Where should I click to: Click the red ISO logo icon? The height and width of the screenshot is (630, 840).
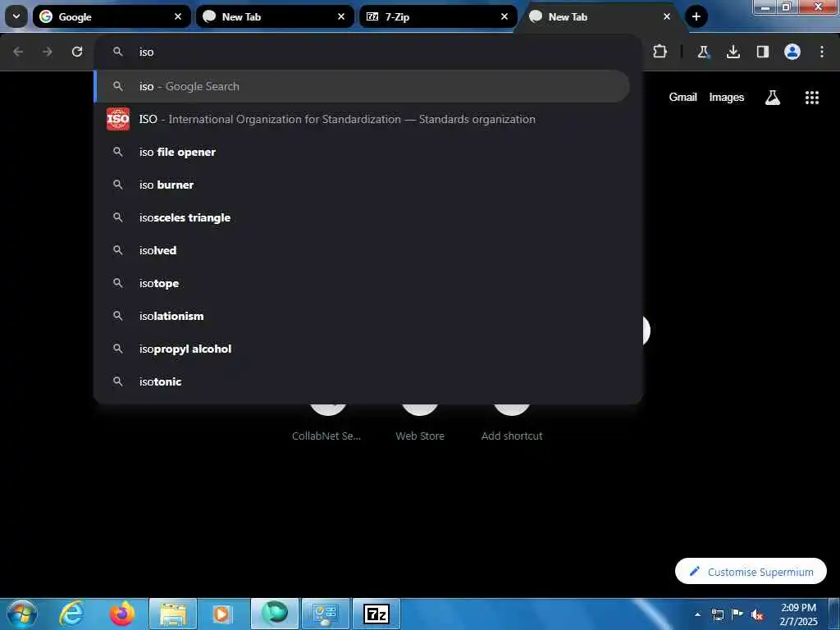[118, 119]
